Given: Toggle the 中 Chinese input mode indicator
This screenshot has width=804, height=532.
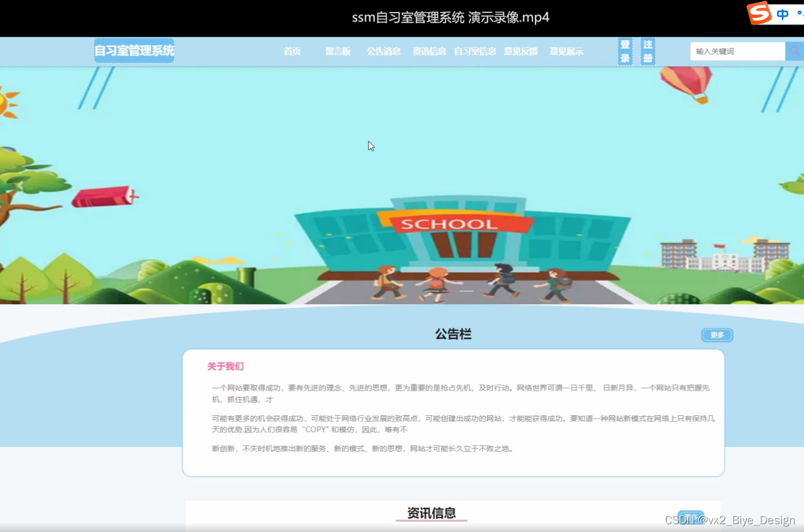Looking at the screenshot, I should click(782, 15).
